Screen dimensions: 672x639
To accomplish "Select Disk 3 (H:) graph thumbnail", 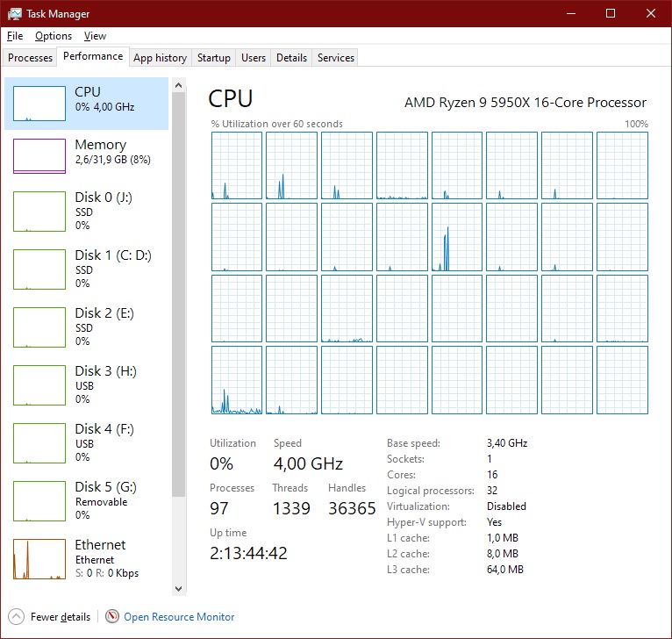I will (x=39, y=385).
